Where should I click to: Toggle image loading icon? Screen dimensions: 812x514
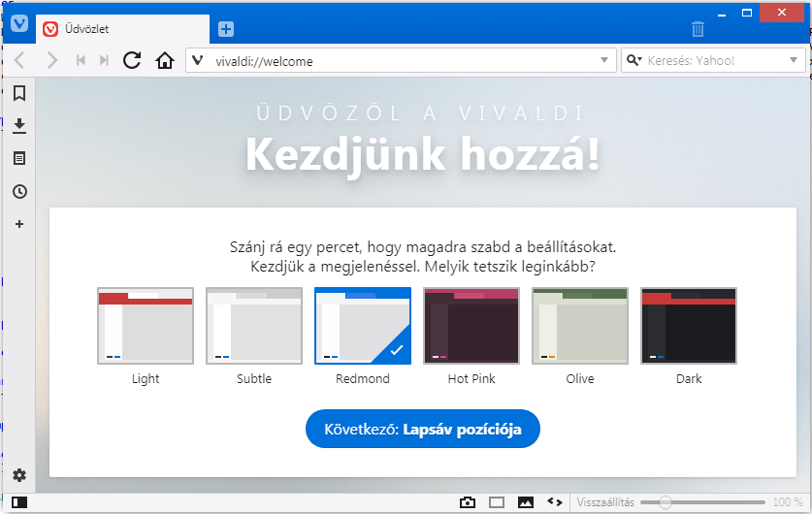[x=526, y=502]
